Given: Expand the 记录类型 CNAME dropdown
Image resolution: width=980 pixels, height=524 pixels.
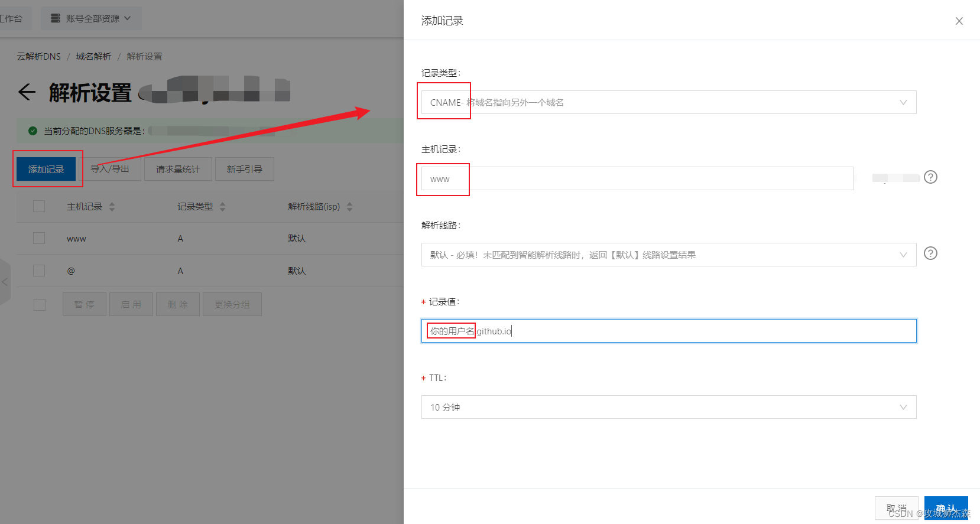Looking at the screenshot, I should [x=669, y=102].
